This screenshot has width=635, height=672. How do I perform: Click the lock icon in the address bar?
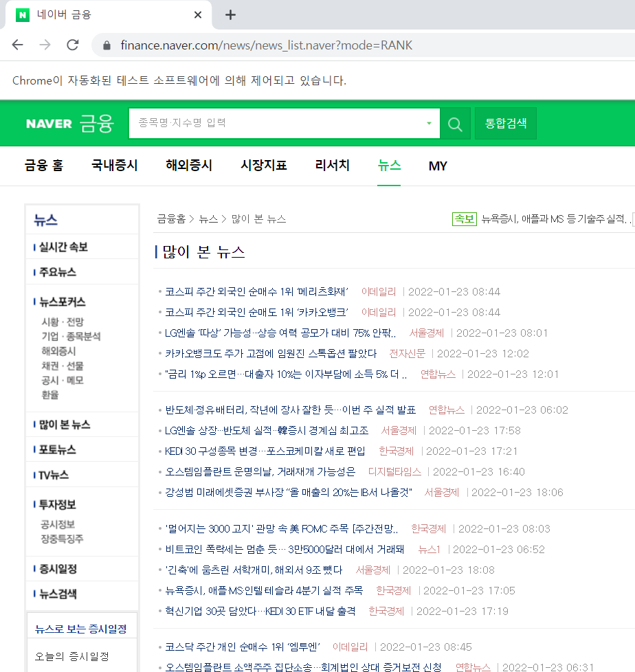pos(107,45)
